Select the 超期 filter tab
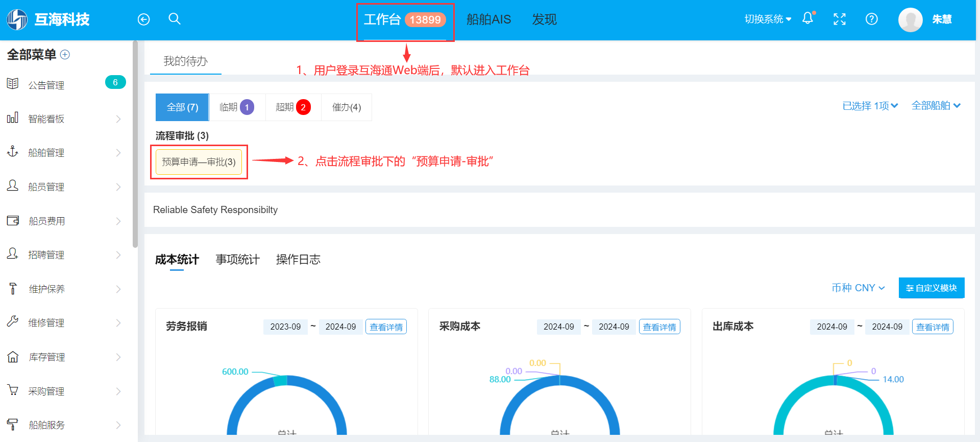This screenshot has height=442, width=980. coord(293,107)
